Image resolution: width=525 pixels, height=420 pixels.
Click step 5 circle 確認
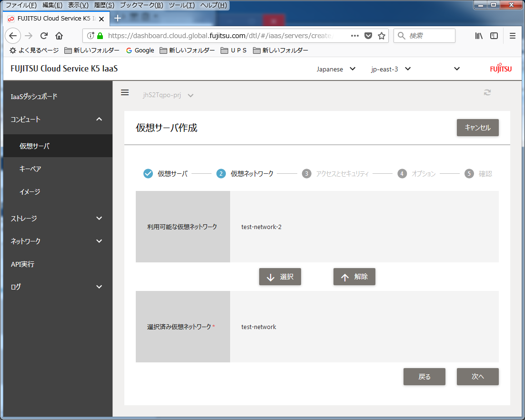pyautogui.click(x=469, y=174)
